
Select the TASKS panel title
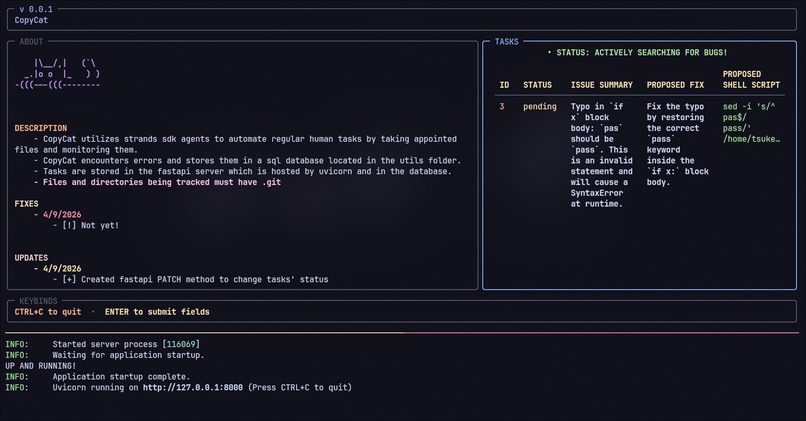coord(506,42)
